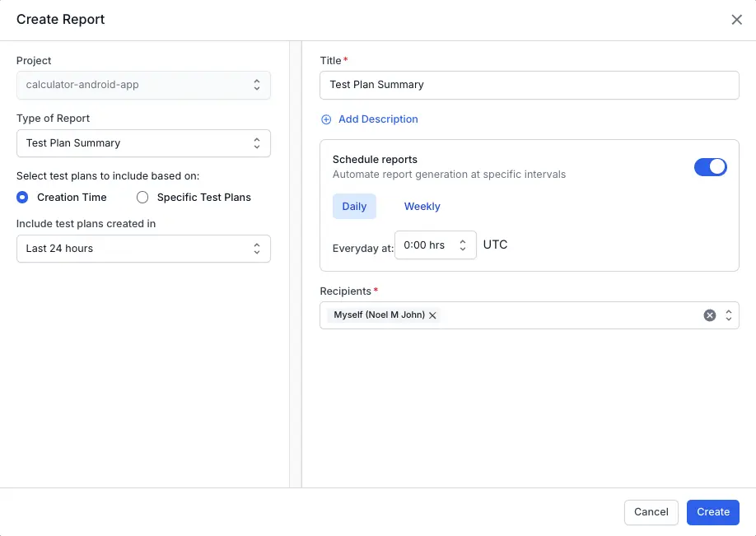Select the Daily schedule tab
The height and width of the screenshot is (536, 756).
point(354,207)
